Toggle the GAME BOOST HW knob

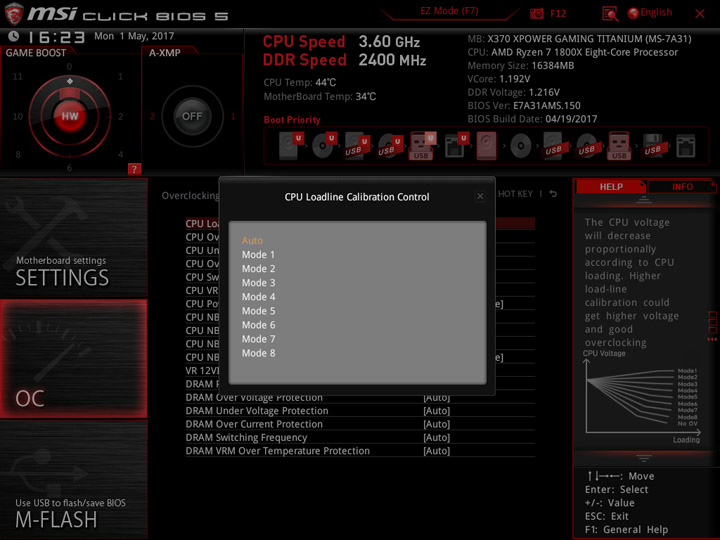[70, 116]
